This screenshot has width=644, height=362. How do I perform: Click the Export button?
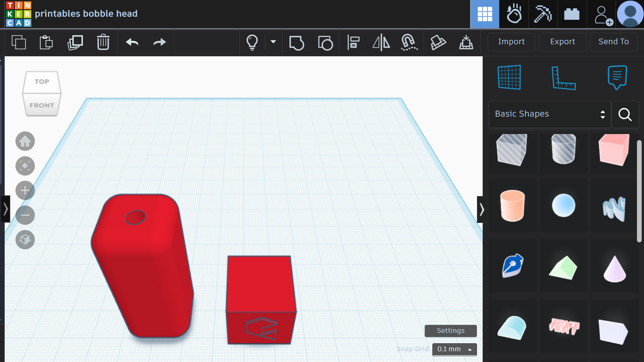[562, 42]
